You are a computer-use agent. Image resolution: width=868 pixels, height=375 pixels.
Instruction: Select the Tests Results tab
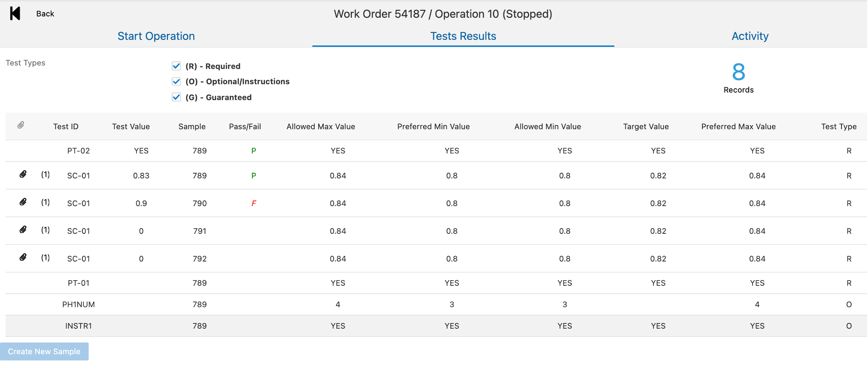click(x=463, y=36)
